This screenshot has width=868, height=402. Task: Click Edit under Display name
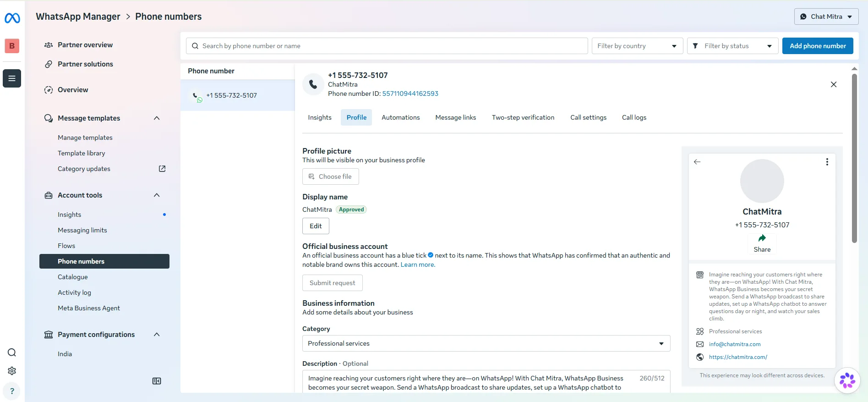[316, 226]
